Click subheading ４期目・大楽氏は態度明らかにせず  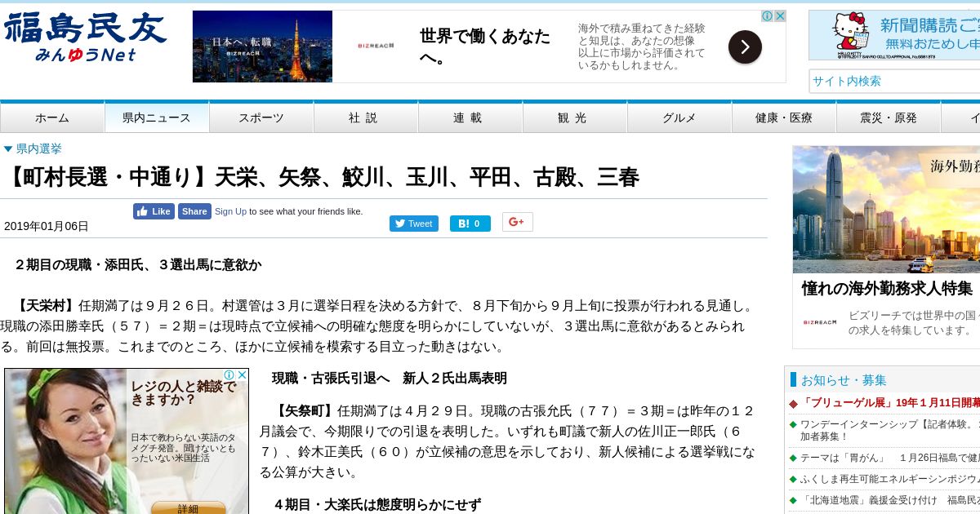tap(376, 504)
